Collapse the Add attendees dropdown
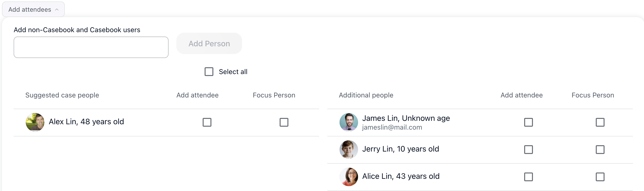The image size is (644, 191). [33, 10]
